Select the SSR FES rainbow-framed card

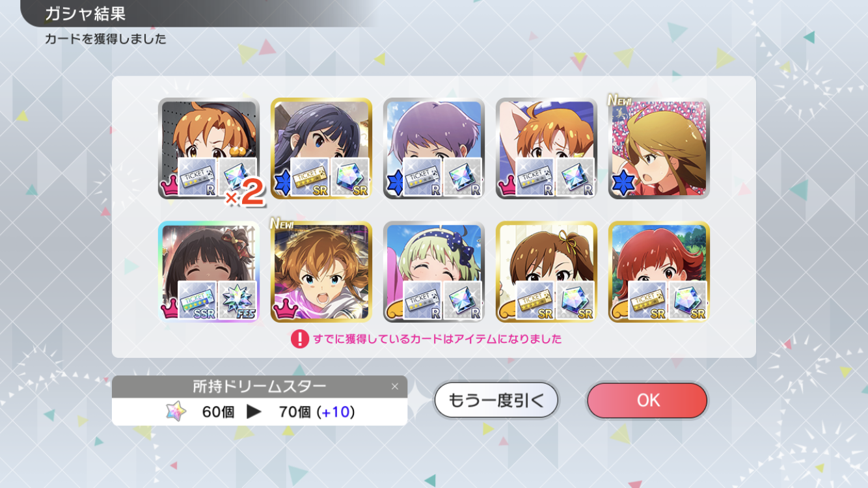click(x=209, y=271)
